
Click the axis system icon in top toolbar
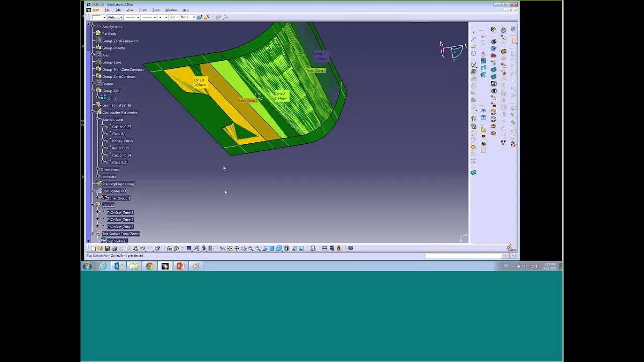[225, 17]
